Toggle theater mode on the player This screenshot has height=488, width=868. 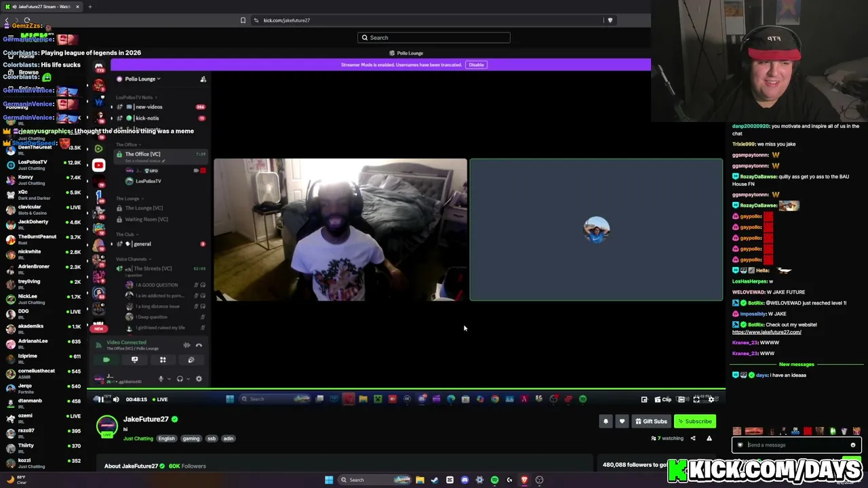[682, 399]
